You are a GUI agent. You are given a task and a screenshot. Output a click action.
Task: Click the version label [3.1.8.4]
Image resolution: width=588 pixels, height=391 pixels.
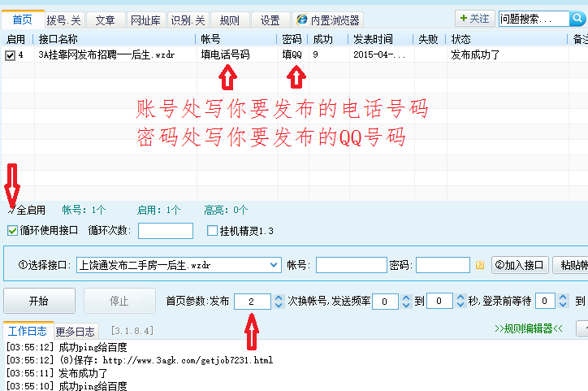pyautogui.click(x=132, y=331)
